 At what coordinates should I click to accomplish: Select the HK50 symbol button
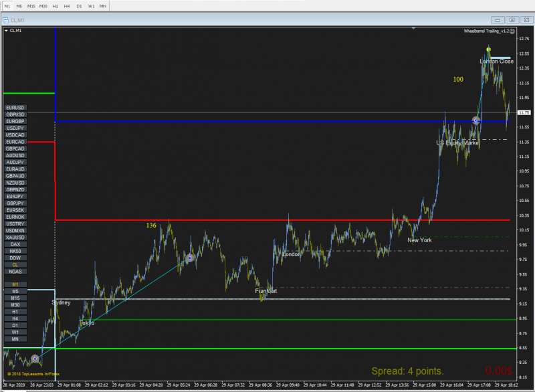(15, 251)
